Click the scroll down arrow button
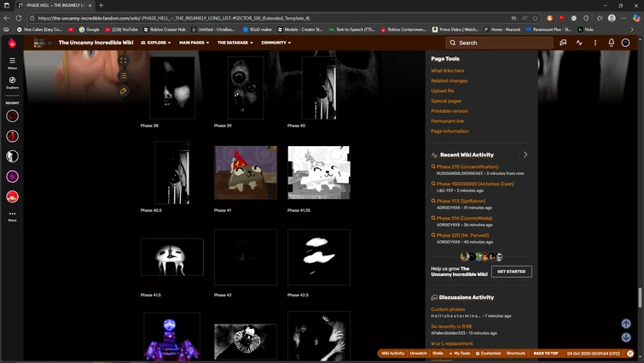Screen dimensions: 644x363 (626, 337)
